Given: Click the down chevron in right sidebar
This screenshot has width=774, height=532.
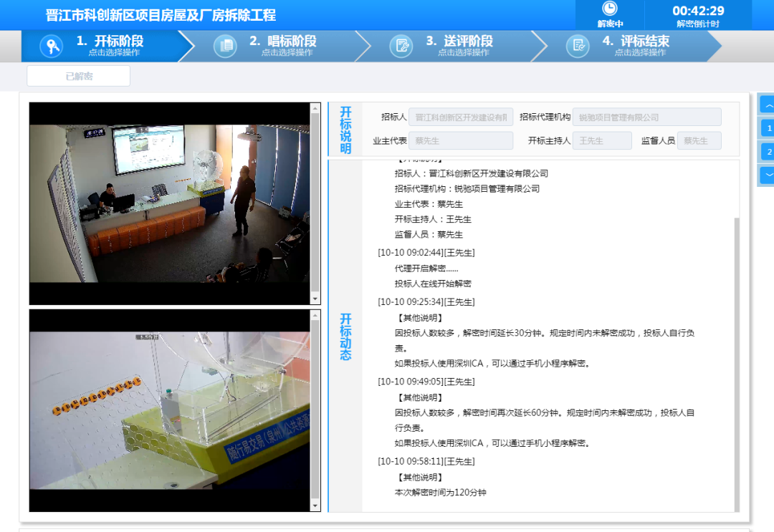Looking at the screenshot, I should tap(768, 175).
